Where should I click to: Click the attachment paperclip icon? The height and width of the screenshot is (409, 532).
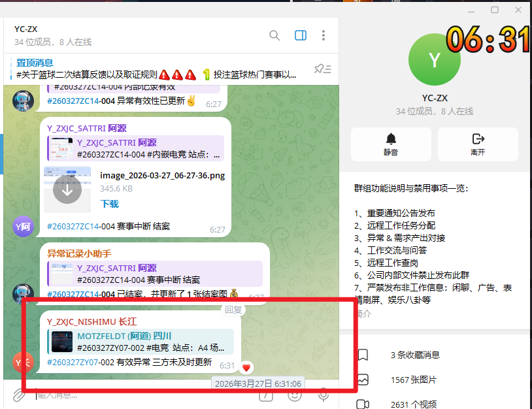[20, 395]
